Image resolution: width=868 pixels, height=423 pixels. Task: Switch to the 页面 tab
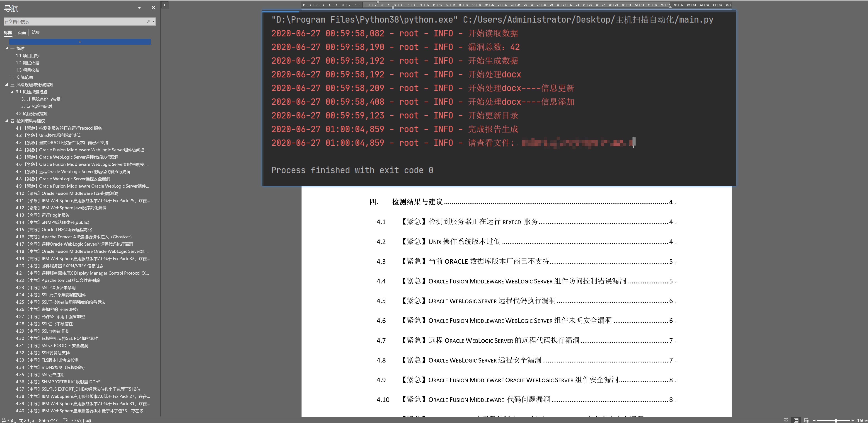pyautogui.click(x=22, y=33)
